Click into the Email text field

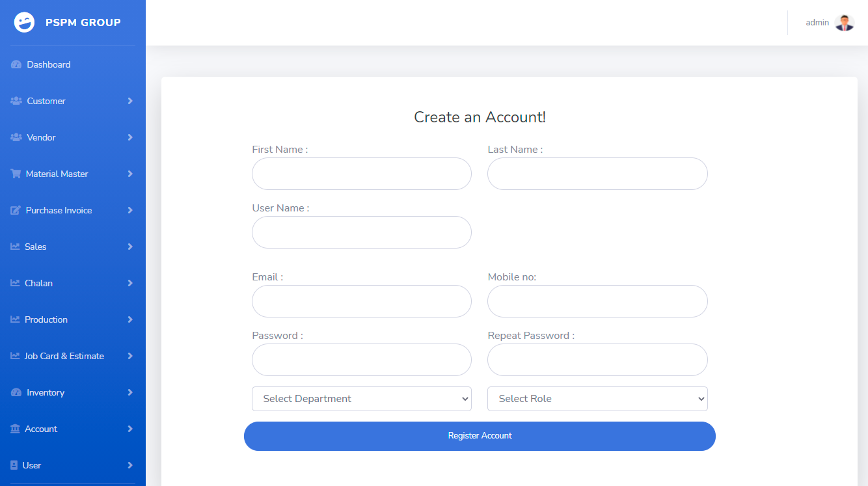(361, 301)
